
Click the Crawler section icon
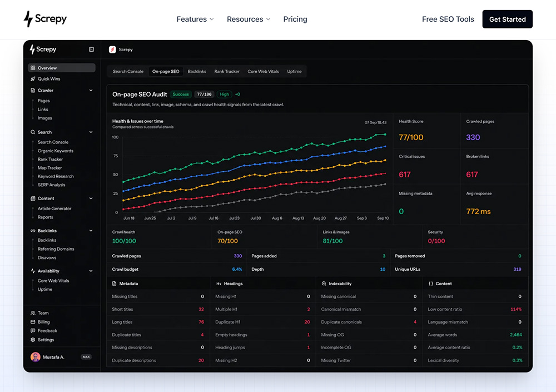pos(33,90)
